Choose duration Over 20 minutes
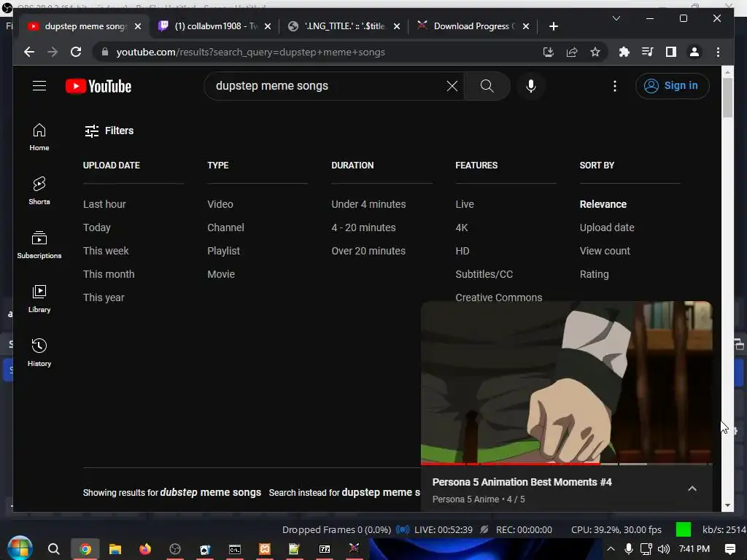This screenshot has height=560, width=747. (368, 251)
